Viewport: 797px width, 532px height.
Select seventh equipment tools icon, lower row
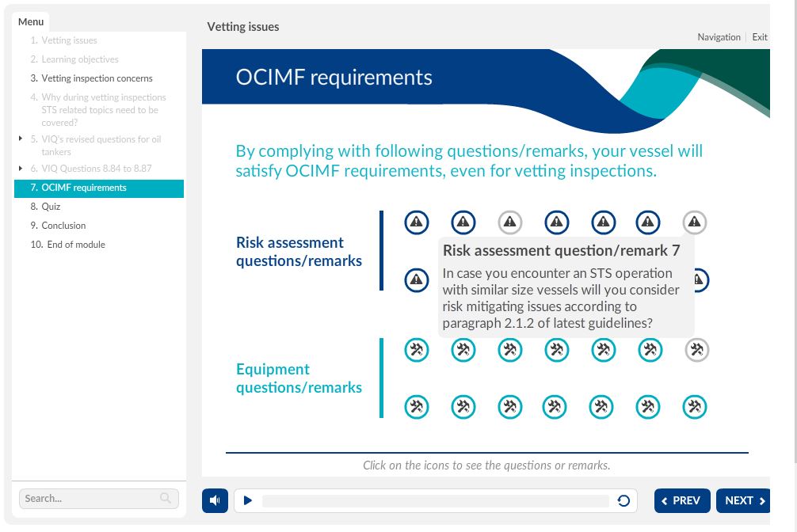pyautogui.click(x=694, y=406)
